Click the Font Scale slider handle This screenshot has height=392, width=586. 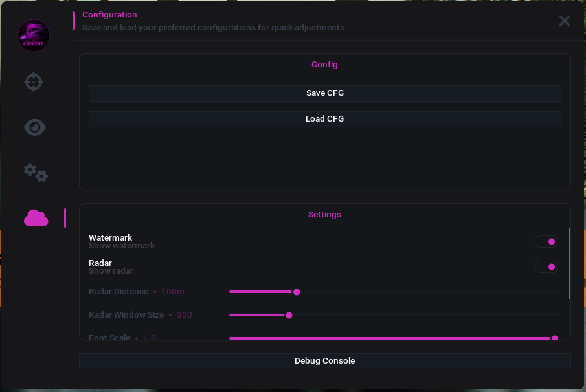[x=555, y=338]
